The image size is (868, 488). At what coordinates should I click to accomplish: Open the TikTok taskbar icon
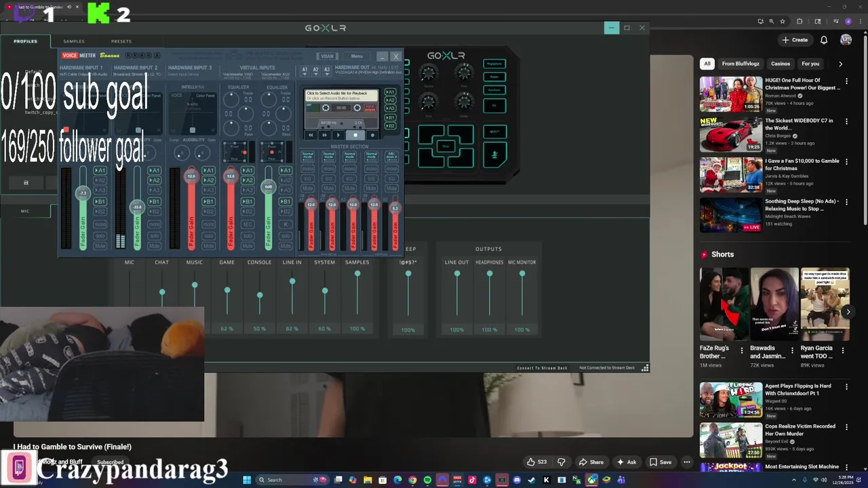[472, 480]
